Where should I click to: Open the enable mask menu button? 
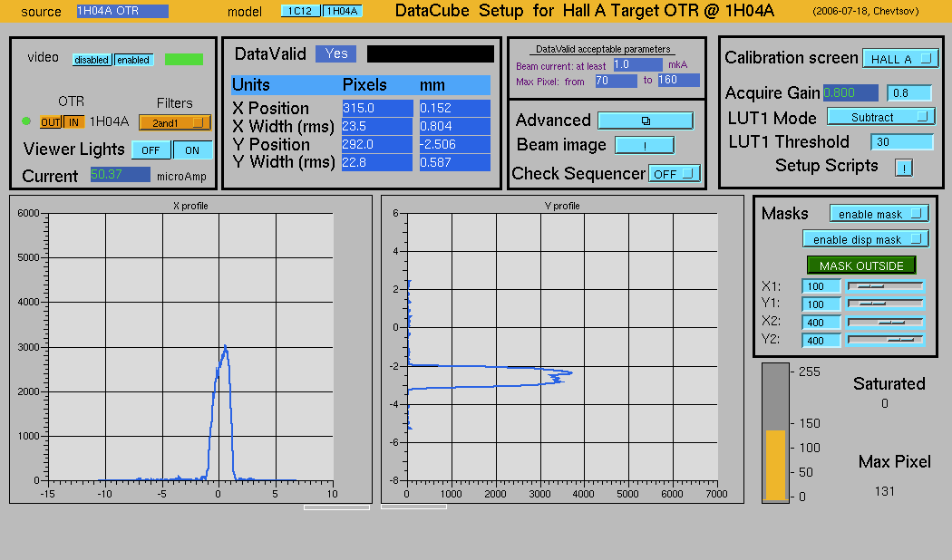879,214
